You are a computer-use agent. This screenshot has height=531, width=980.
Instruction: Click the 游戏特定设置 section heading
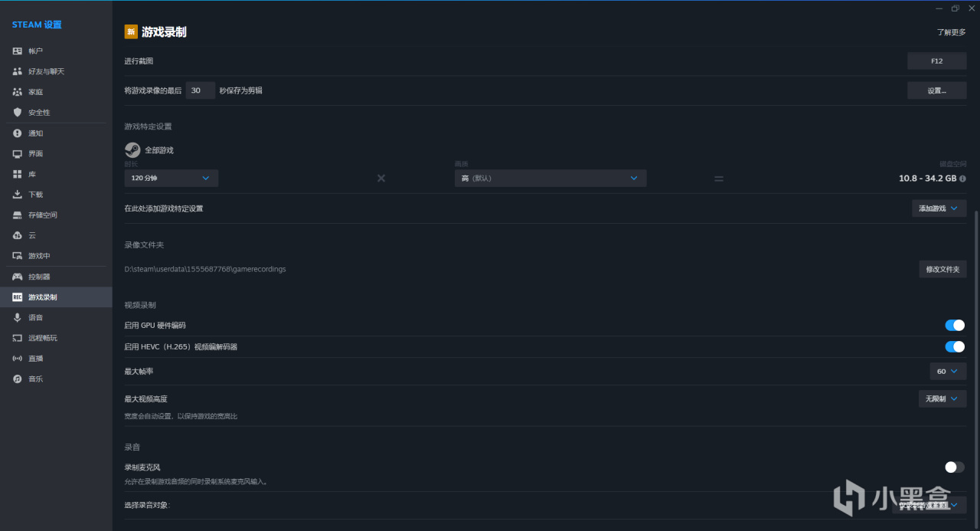(148, 126)
